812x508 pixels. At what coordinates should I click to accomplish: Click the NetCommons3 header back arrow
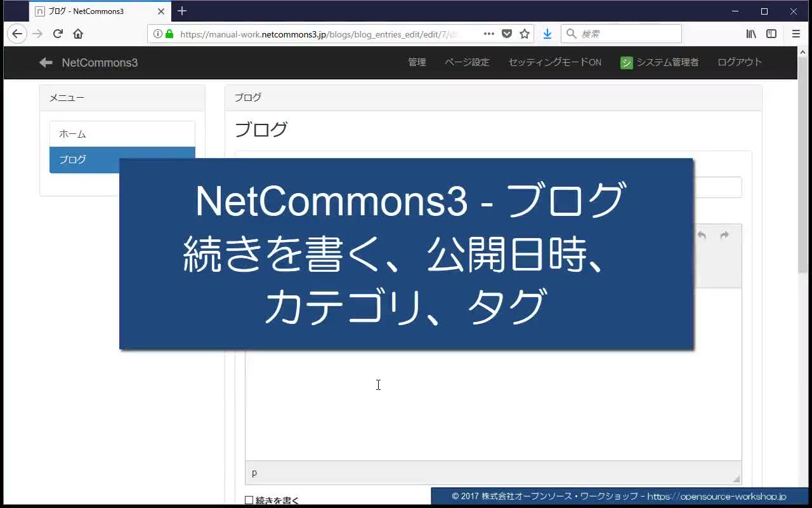click(46, 62)
